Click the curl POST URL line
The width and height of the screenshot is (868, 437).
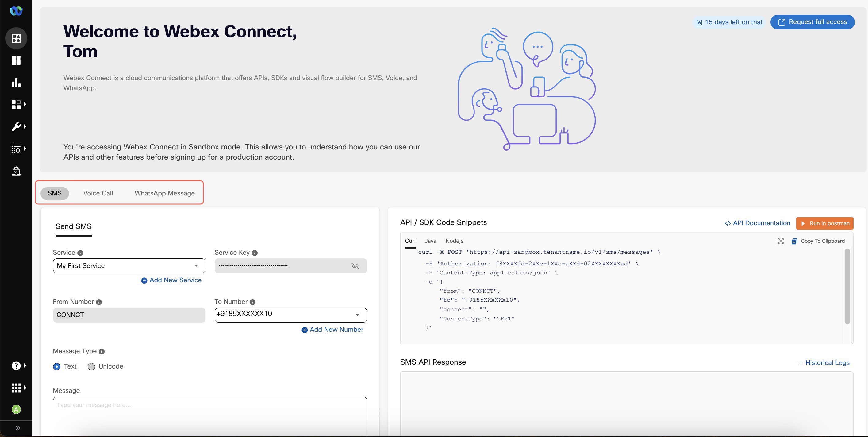point(539,252)
